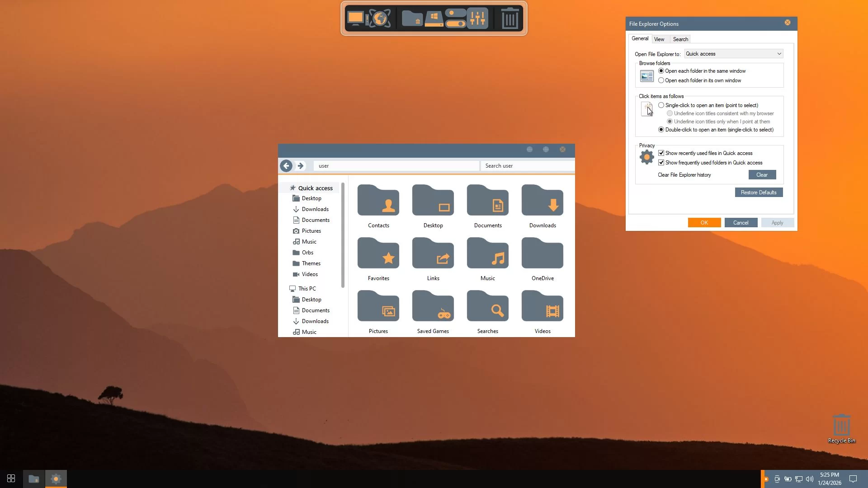Select Open each folder in own window
This screenshot has width=868, height=488.
click(x=661, y=80)
